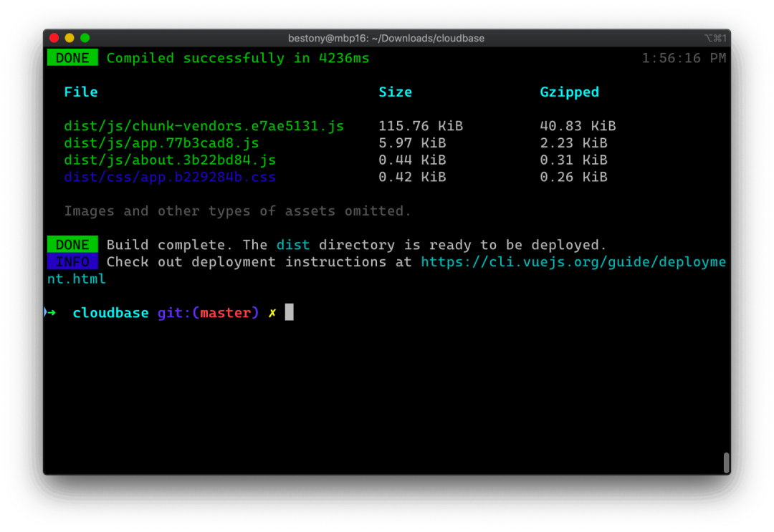Click the size value 0.44 KiB
774x532 pixels.
click(x=412, y=160)
